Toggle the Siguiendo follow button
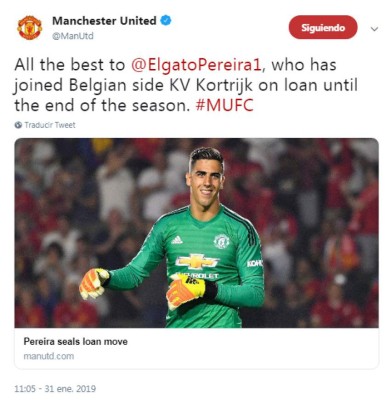Screen dimensions: 391x400 pyautogui.click(x=323, y=27)
